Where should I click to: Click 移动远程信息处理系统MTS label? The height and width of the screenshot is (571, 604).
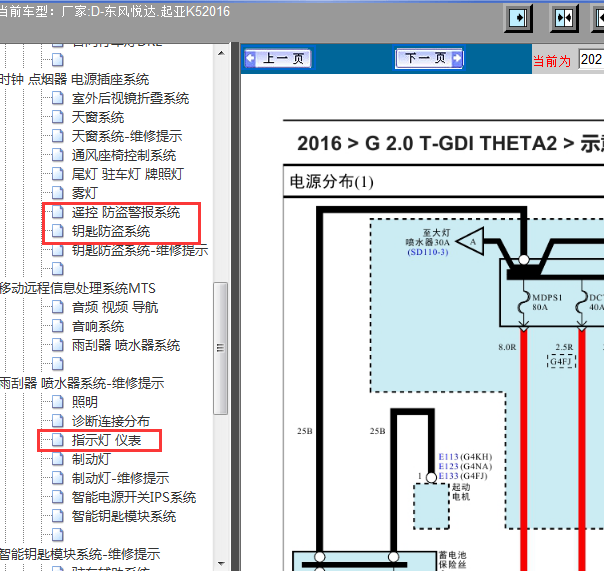pyautogui.click(x=78, y=288)
